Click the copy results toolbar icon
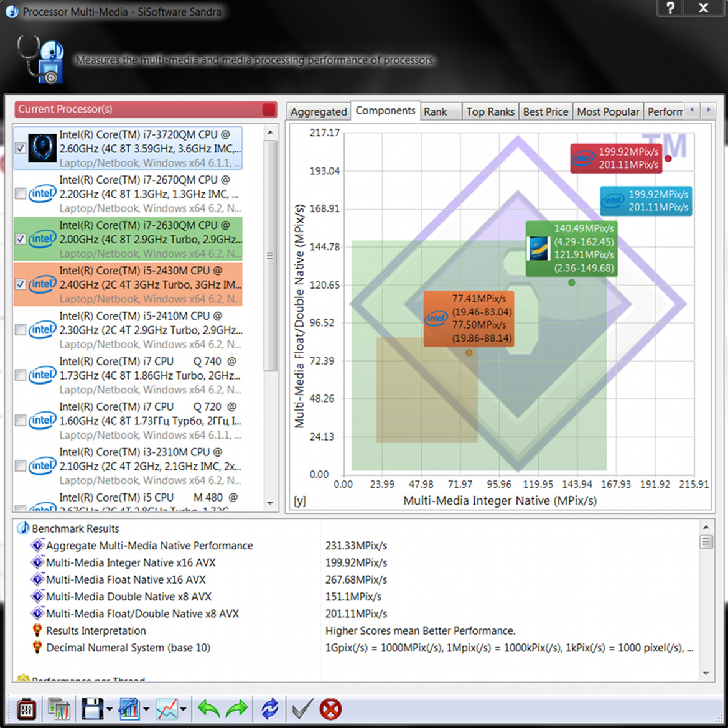This screenshot has height=728, width=728. pyautogui.click(x=59, y=709)
